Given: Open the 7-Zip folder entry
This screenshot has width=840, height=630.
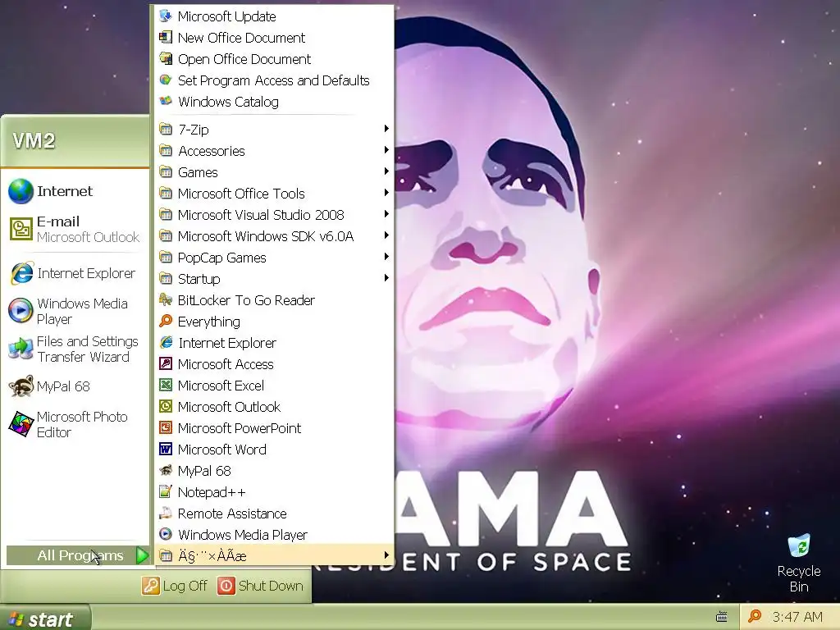Looking at the screenshot, I should pyautogui.click(x=274, y=130).
